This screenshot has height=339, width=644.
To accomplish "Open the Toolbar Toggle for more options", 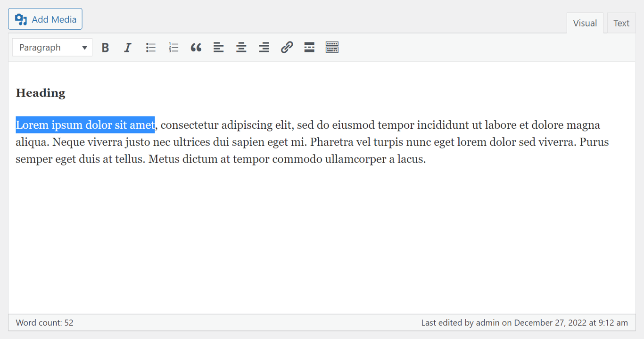I will coord(332,47).
